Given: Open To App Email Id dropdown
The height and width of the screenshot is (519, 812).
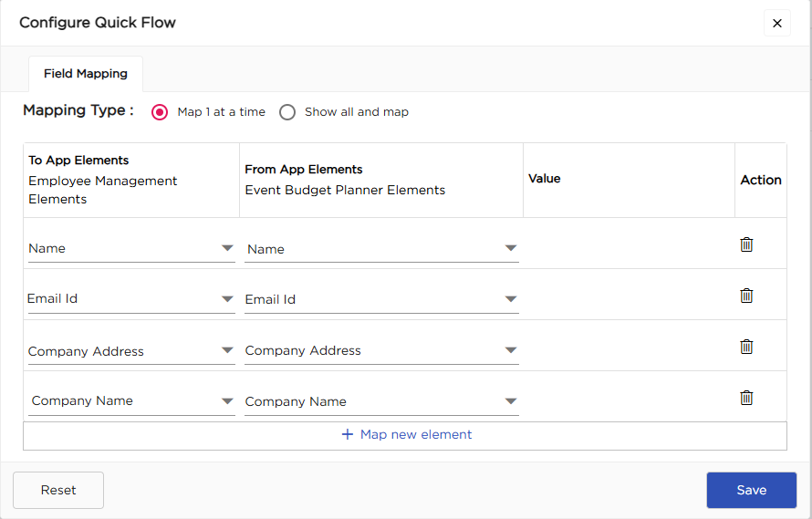Looking at the screenshot, I should coord(131,299).
